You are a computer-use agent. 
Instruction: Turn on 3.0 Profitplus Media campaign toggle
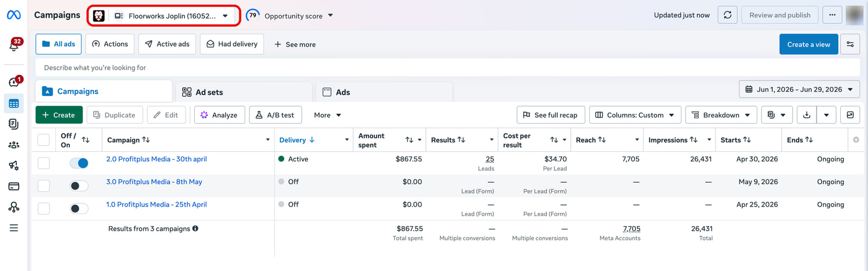click(x=79, y=186)
